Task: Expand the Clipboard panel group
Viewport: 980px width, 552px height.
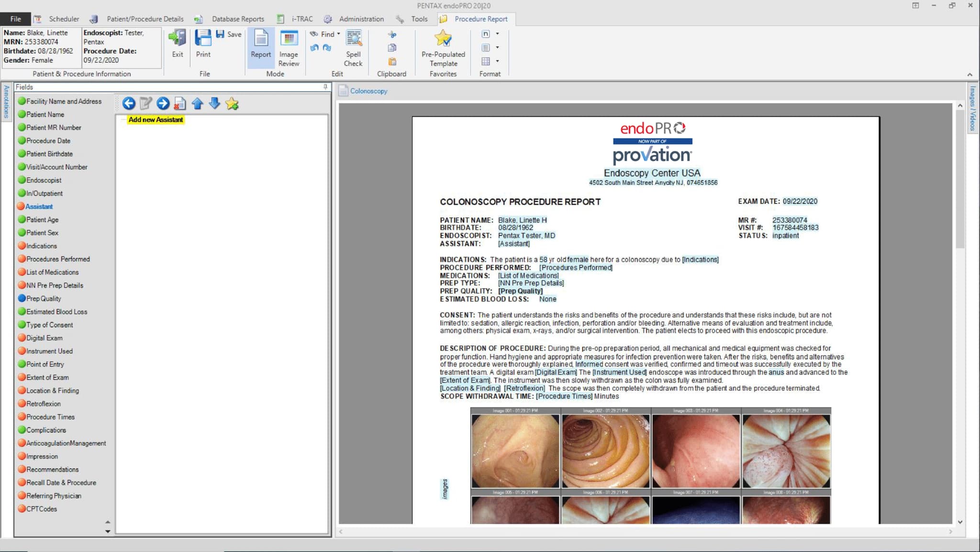Action: 391,74
